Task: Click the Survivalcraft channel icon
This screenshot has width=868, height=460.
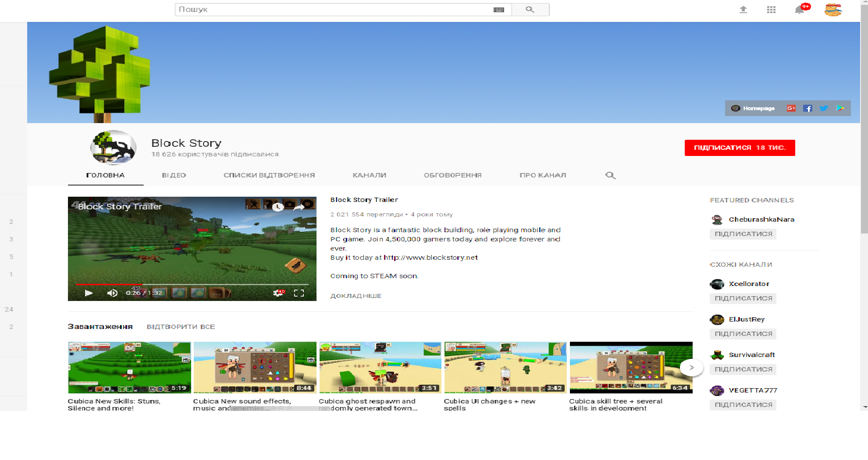Action: [717, 355]
